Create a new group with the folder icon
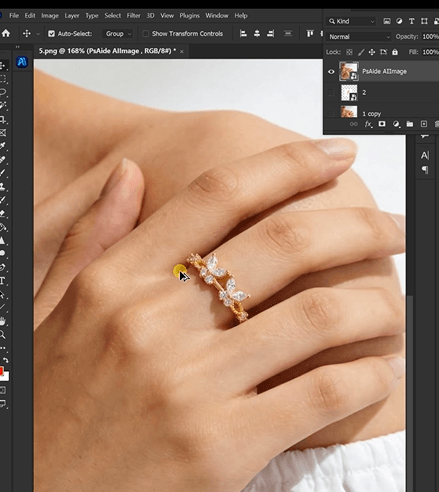Image resolution: width=439 pixels, height=492 pixels. pos(410,124)
